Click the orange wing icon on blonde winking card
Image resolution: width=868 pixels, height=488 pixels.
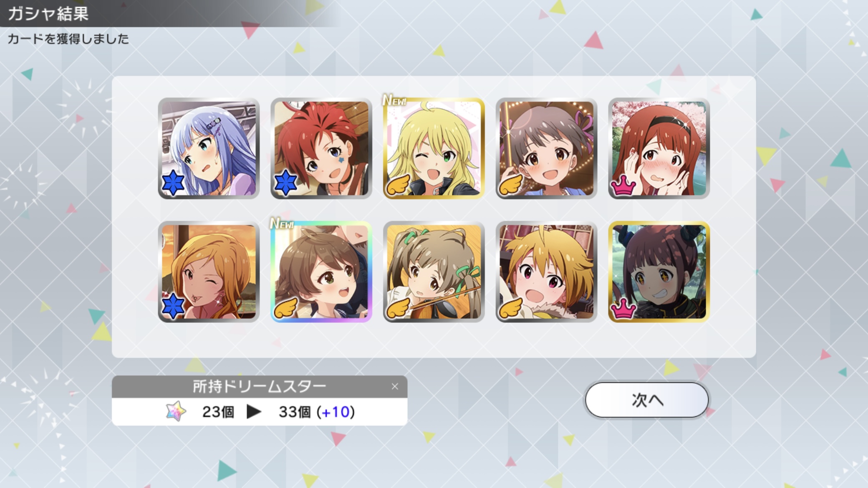(x=398, y=184)
